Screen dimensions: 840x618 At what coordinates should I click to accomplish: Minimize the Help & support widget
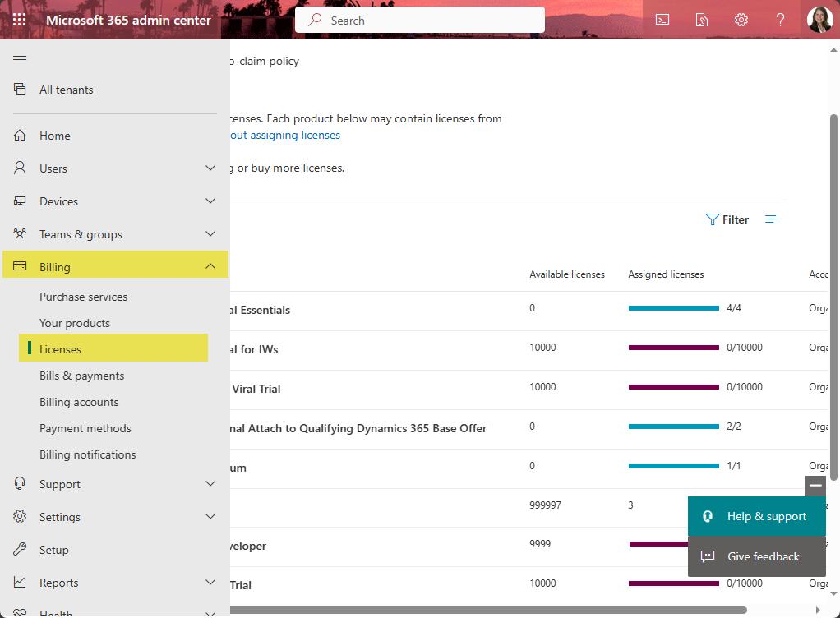(x=815, y=485)
